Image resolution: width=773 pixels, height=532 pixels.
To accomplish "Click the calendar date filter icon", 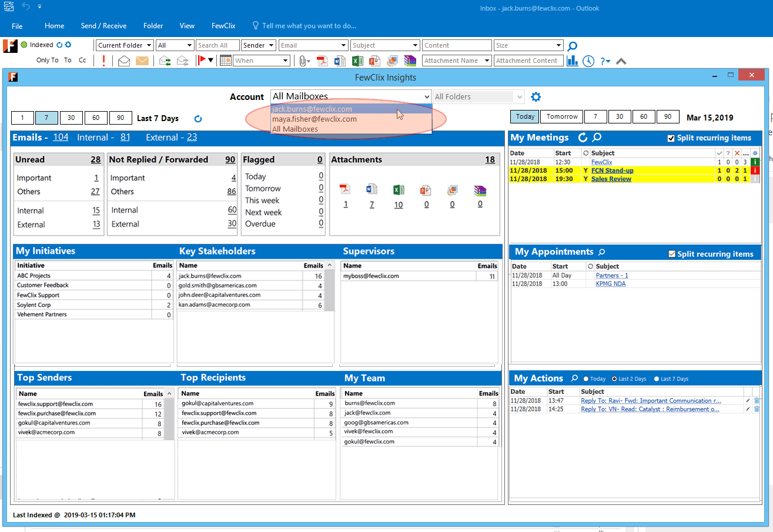I will 226,61.
